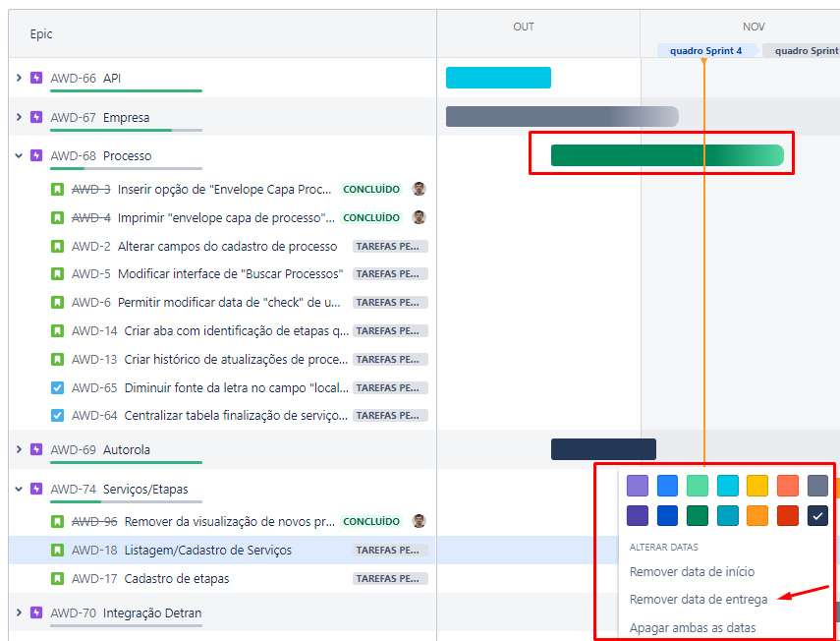Select 'Remover data de entrega' option
The width and height of the screenshot is (840, 641).
click(699, 599)
